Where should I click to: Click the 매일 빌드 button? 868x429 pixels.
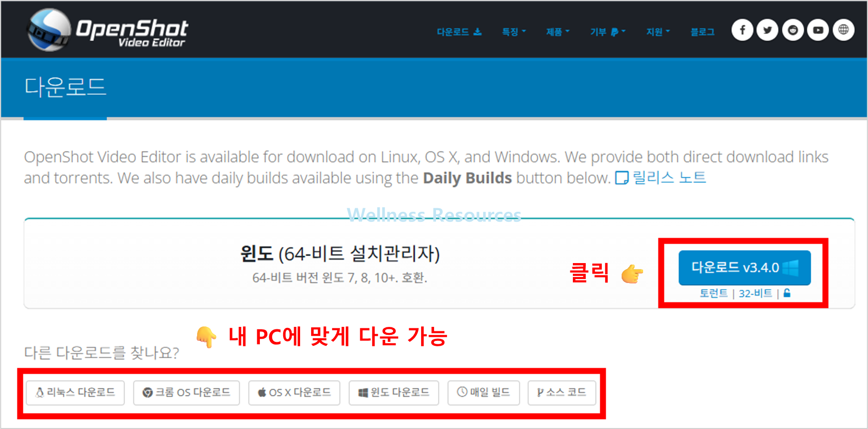pyautogui.click(x=484, y=393)
